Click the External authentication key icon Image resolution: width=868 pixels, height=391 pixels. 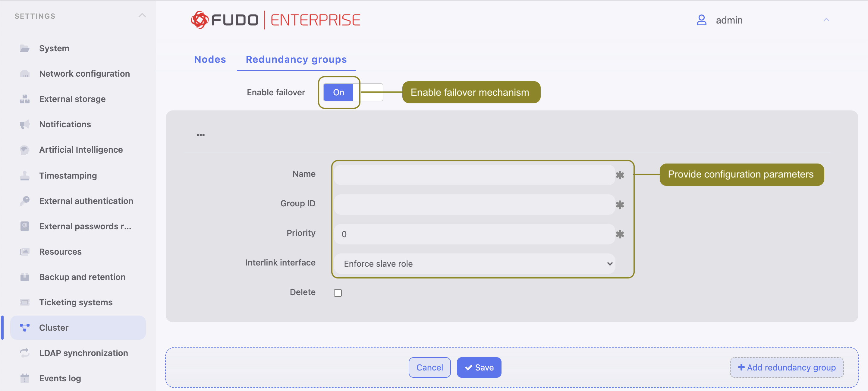click(25, 201)
